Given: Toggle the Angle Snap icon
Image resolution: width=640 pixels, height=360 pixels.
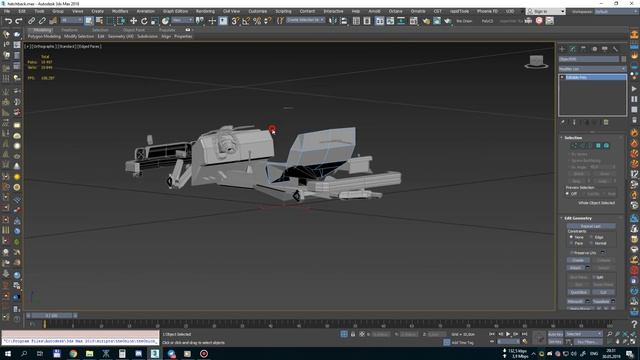Looking at the screenshot, I should tap(246, 20).
